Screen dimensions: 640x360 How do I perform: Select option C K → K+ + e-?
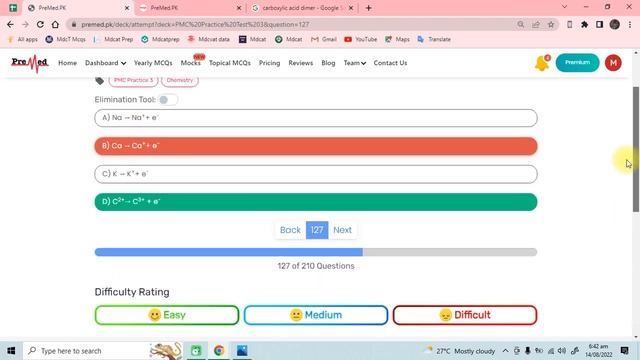[x=316, y=174]
